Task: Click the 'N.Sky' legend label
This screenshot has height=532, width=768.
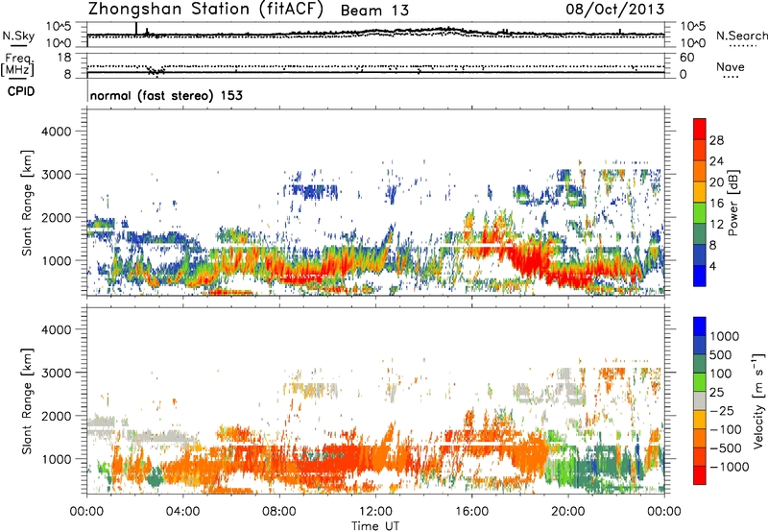Action: pyautogui.click(x=18, y=36)
